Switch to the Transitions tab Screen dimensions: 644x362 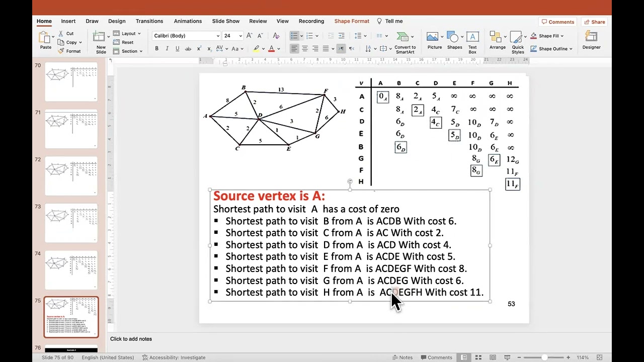(149, 21)
